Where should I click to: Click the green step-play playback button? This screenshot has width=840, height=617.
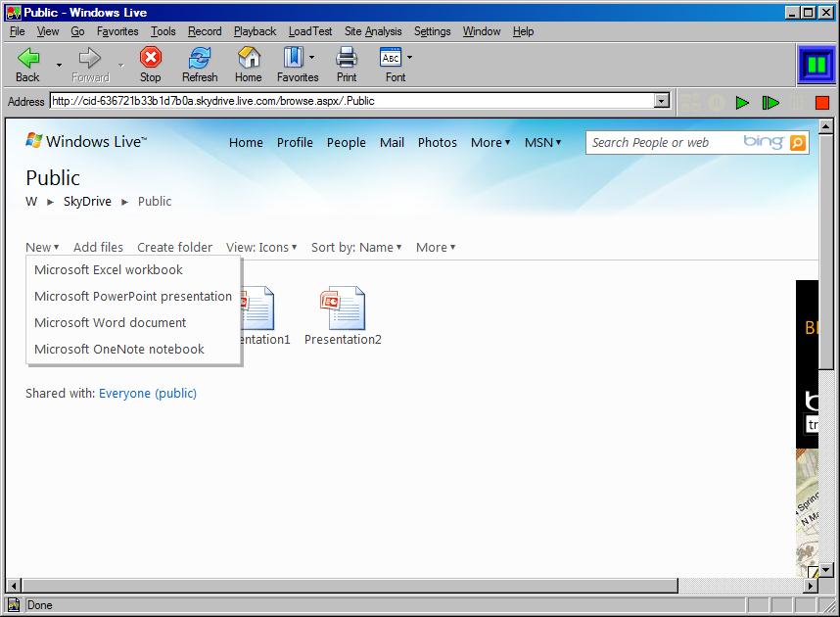click(x=770, y=103)
